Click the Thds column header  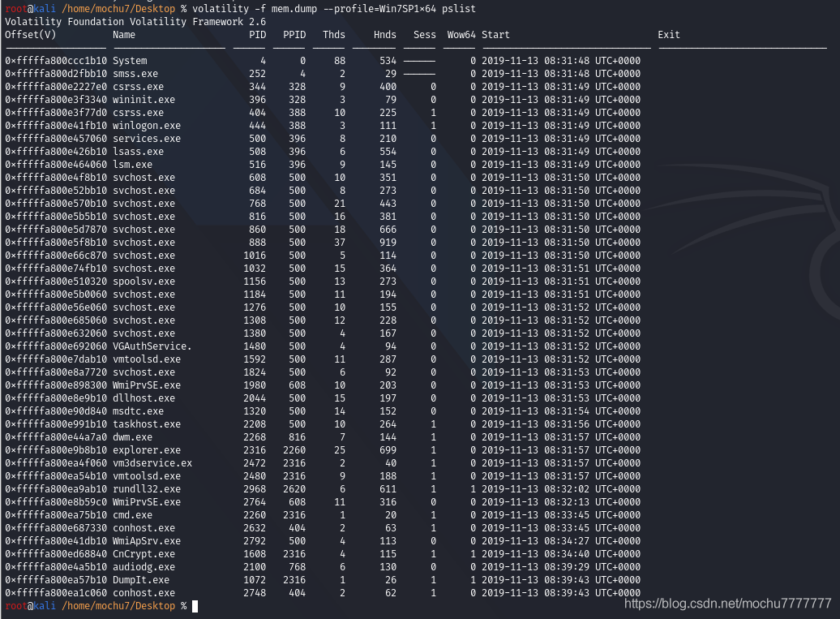334,35
